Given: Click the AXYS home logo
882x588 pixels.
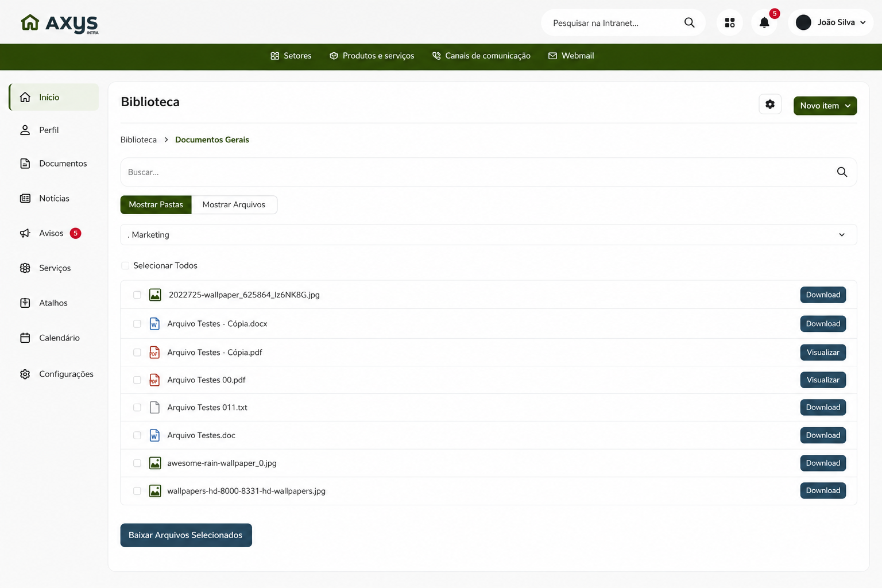Looking at the screenshot, I should tap(60, 24).
